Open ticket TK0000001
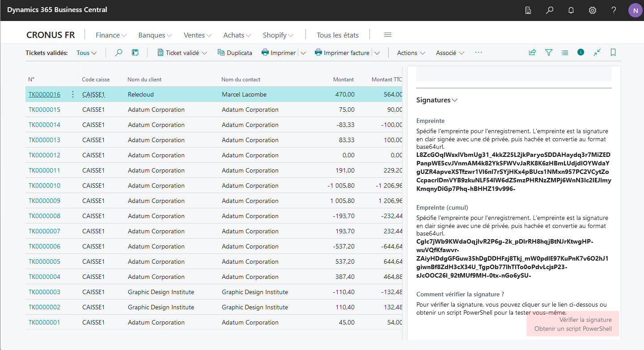644x350 pixels. click(x=44, y=322)
